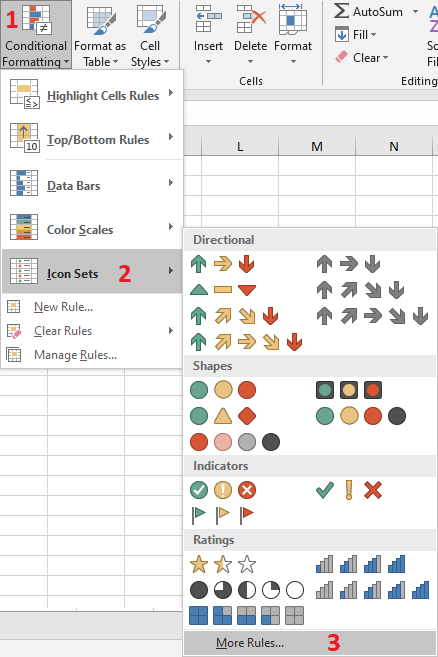This screenshot has height=657, width=438.
Task: Select the 3 Symbols (Circled) icon set
Action: click(223, 490)
